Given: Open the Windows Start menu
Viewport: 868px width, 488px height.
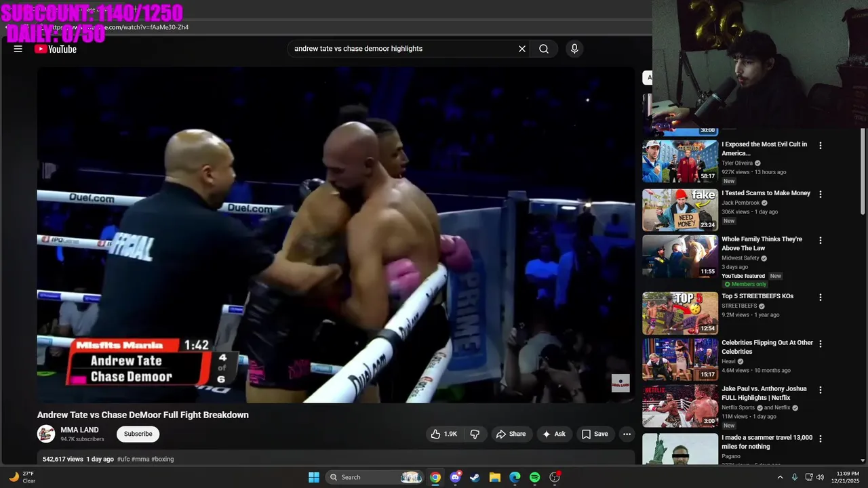Looking at the screenshot, I should tap(314, 477).
